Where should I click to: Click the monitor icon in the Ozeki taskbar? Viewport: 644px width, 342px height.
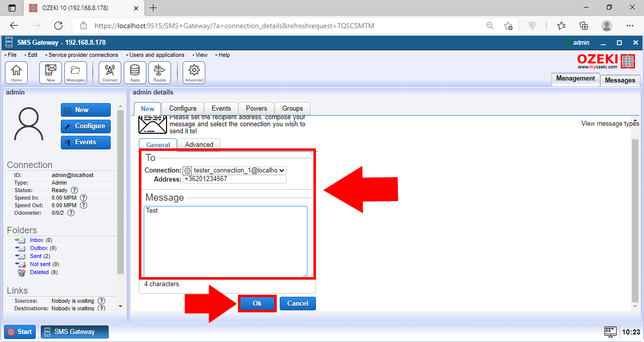coord(610,331)
